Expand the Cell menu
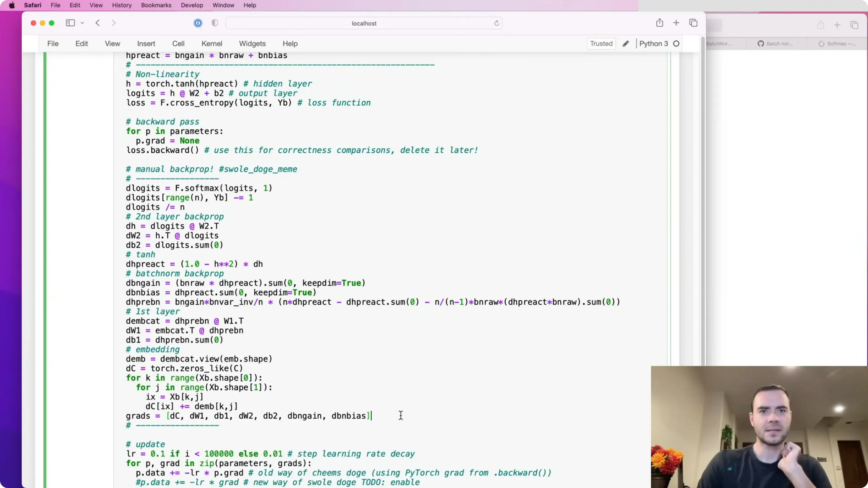 click(x=178, y=44)
